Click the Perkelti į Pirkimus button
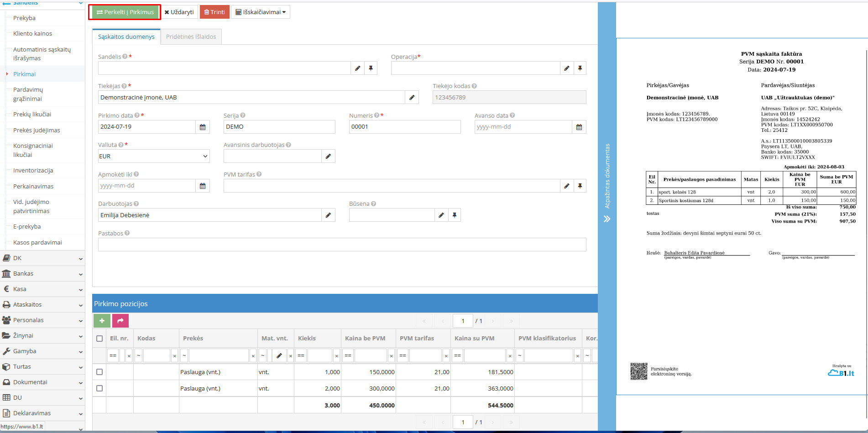868x433 pixels. [125, 12]
